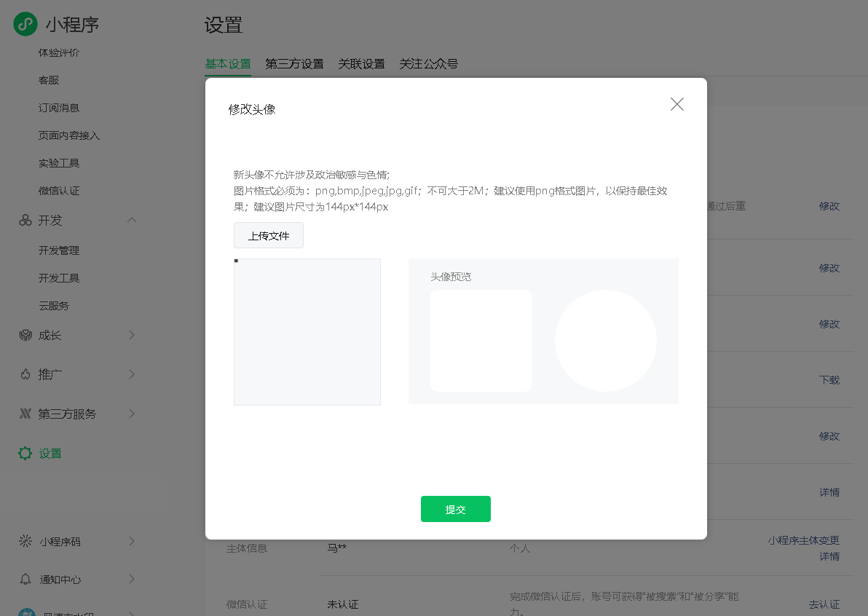Expand the 小程序码 chevron
Screen dimensions: 868x616
pyautogui.click(x=132, y=541)
